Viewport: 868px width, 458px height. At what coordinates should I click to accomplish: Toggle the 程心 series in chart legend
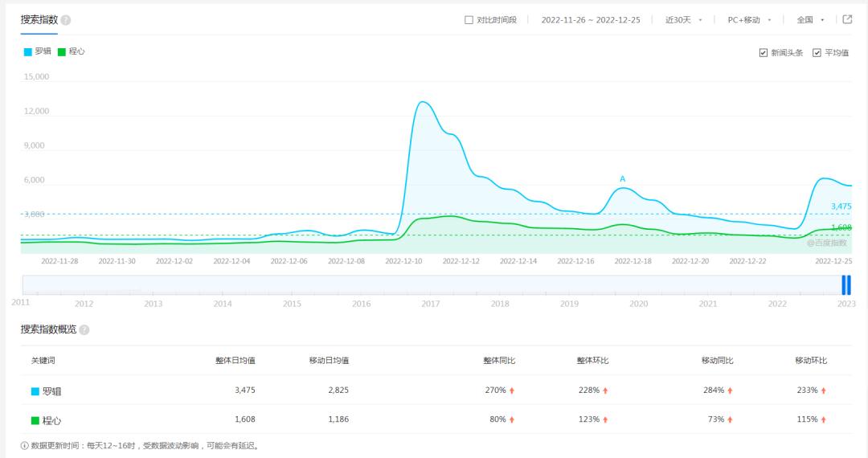[72, 51]
